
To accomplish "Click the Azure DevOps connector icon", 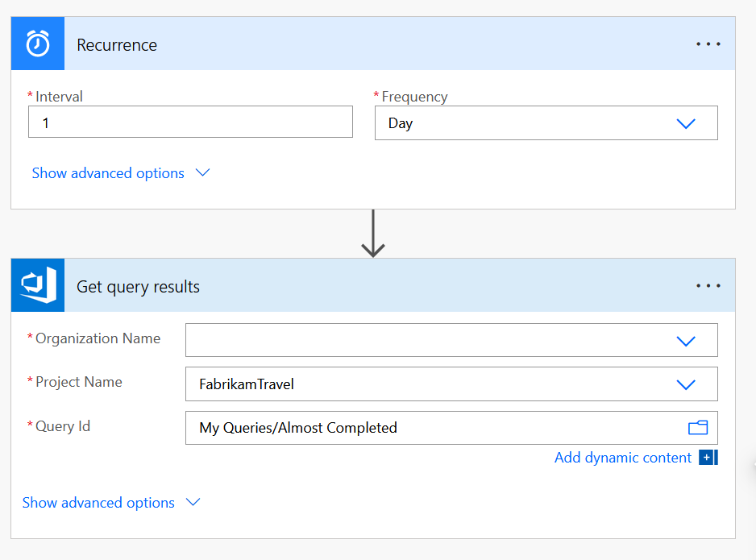I will (37, 286).
